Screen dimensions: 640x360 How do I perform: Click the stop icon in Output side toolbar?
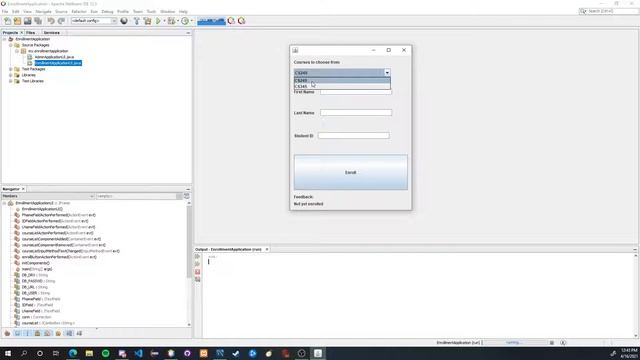(198, 272)
